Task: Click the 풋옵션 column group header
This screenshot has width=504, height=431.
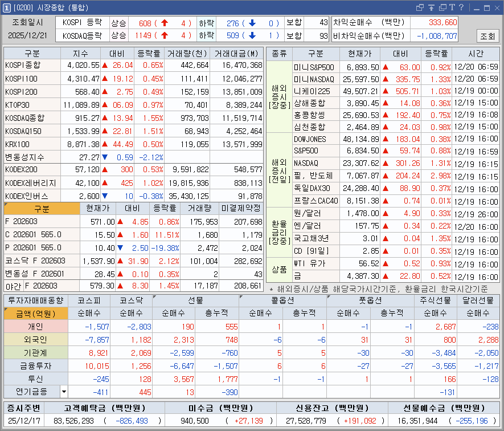Action: pyautogui.click(x=370, y=300)
